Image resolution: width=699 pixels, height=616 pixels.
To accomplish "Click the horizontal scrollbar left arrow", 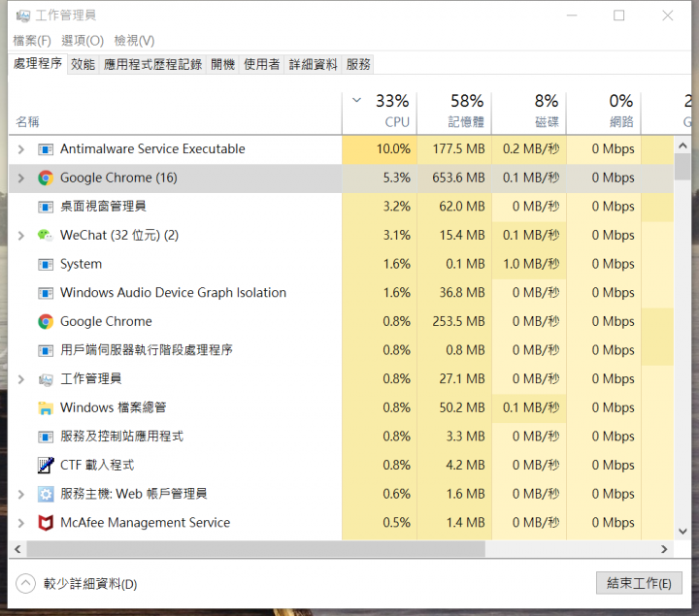I will pos(17,549).
